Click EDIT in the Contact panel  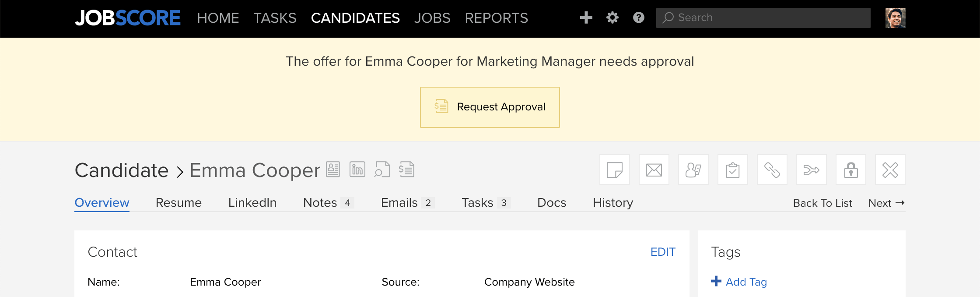tap(663, 252)
